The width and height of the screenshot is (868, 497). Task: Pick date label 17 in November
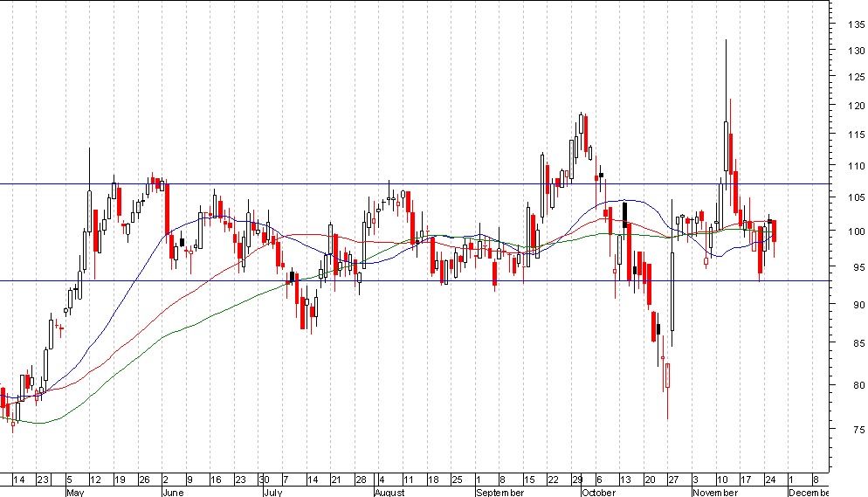point(747,480)
